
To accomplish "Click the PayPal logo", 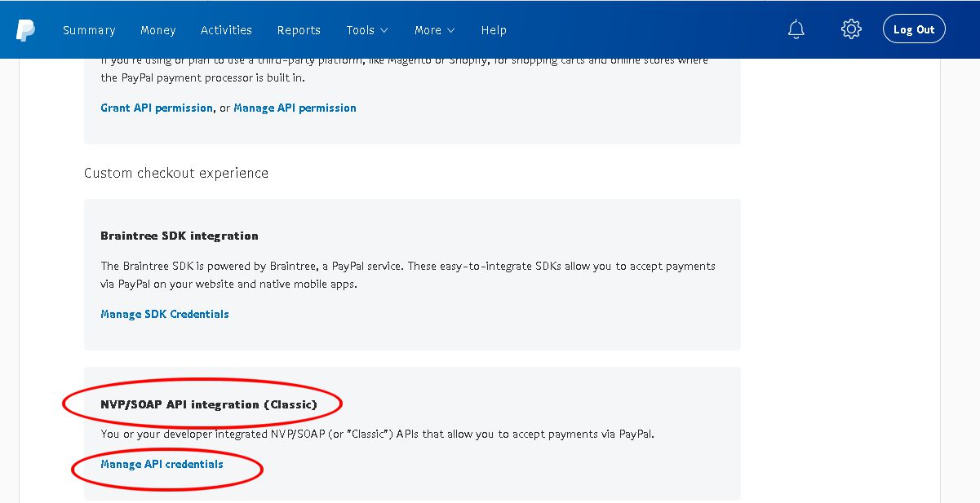I will click(25, 30).
